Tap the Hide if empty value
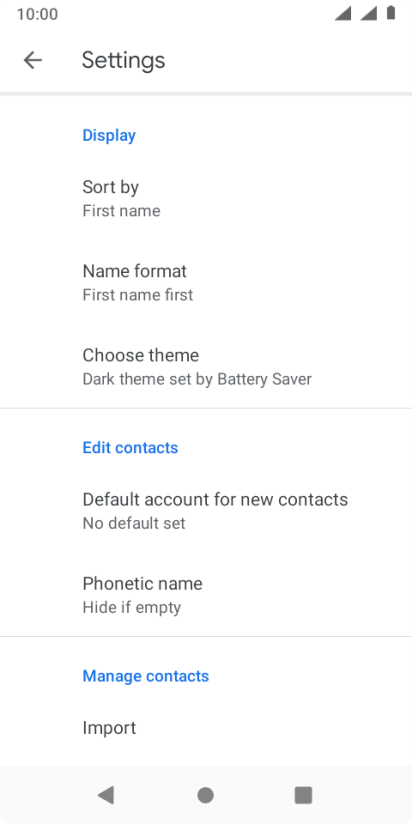Screen dimensions: 412x824 click(x=132, y=607)
